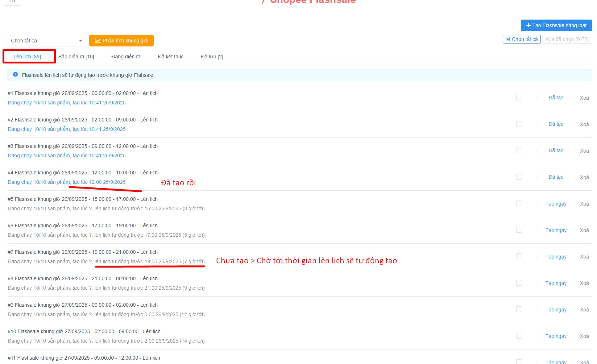The image size is (597, 364).
Task: Click the "Chọn tất cả" checkbox button at right
Action: [522, 39]
